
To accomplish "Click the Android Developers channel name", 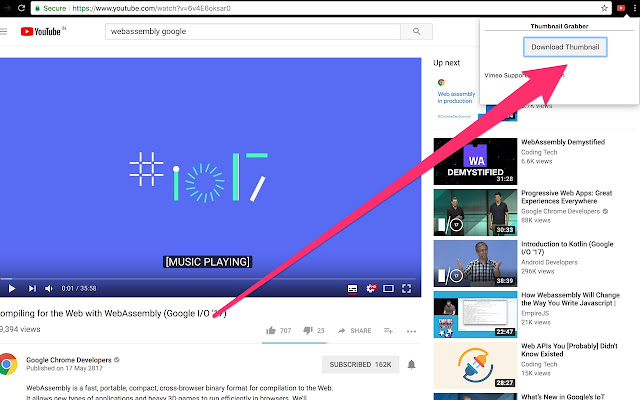I will [x=549, y=262].
